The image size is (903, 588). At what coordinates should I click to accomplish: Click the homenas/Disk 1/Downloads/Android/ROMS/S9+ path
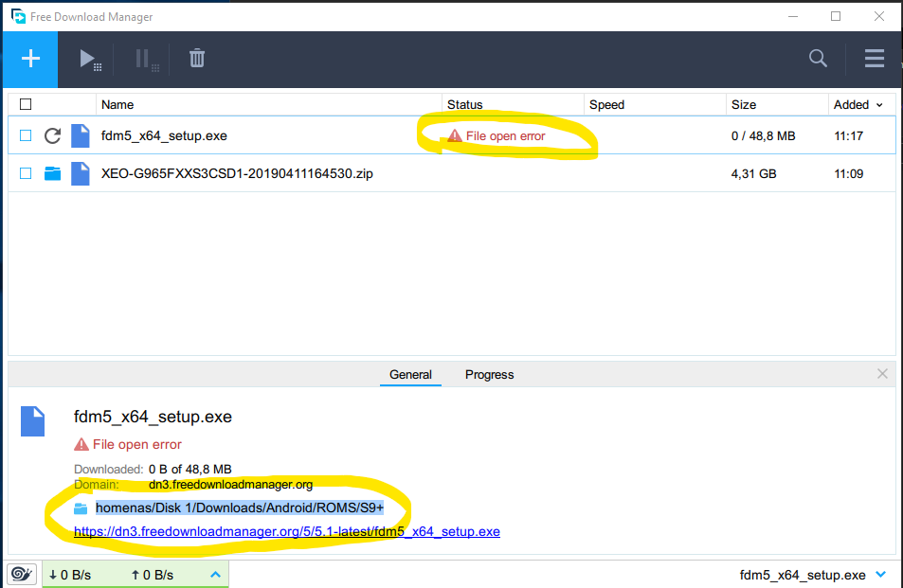[240, 508]
